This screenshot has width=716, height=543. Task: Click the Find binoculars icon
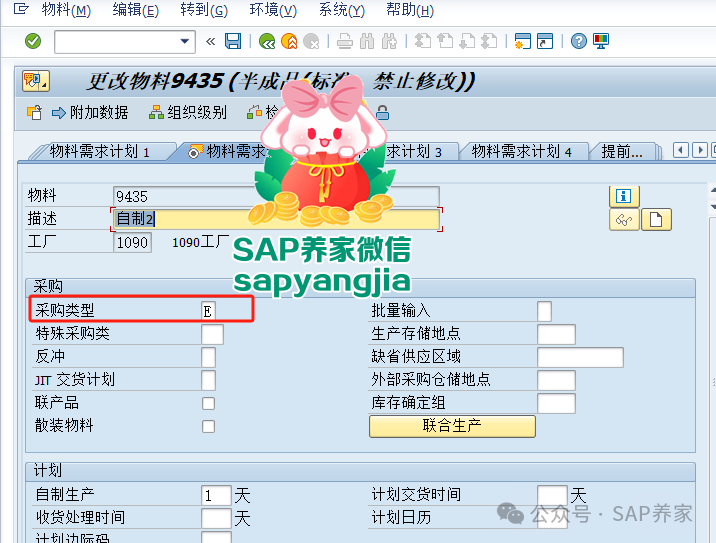point(367,42)
